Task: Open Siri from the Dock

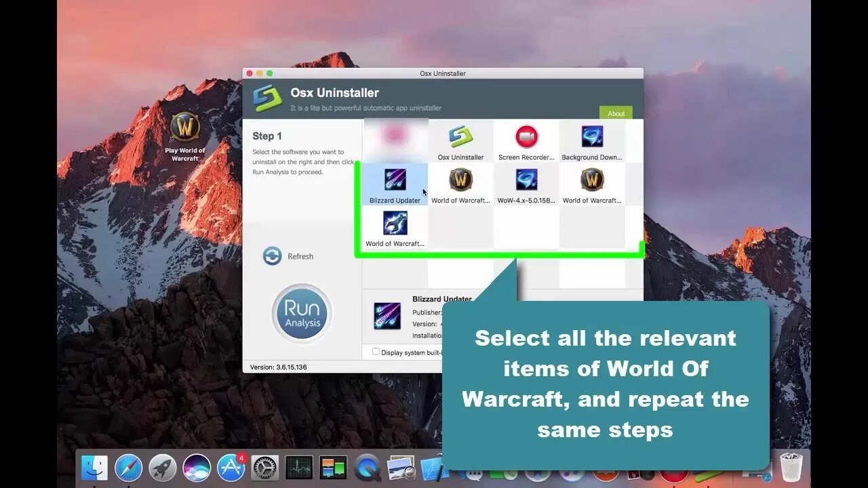Action: click(x=197, y=468)
